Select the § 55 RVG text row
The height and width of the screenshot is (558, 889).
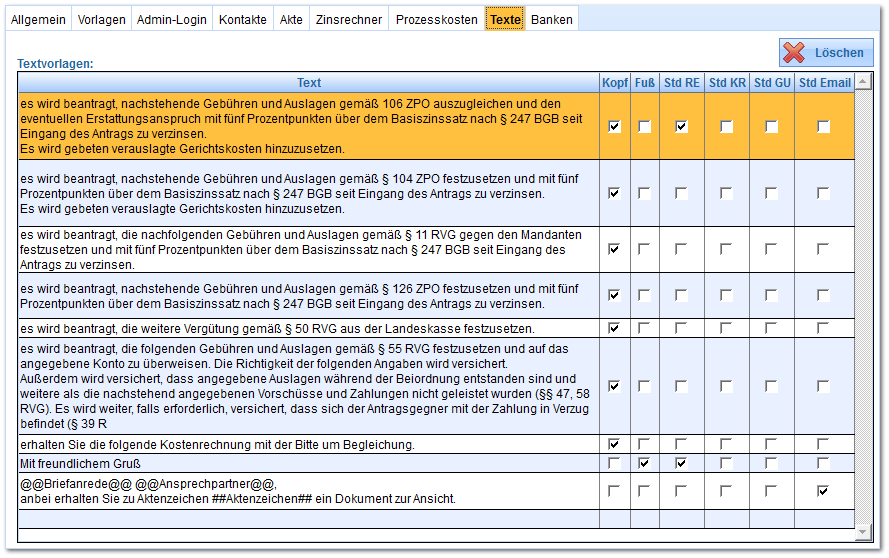click(309, 386)
